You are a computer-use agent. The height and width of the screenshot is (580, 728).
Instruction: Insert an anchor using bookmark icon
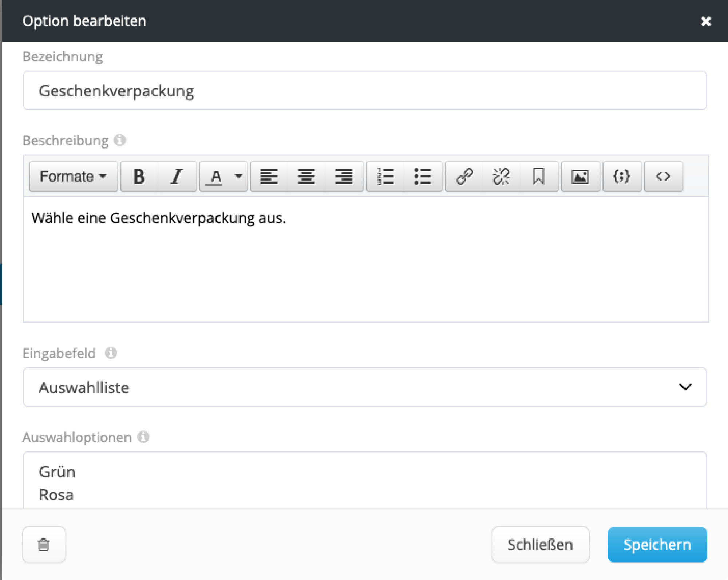pos(539,177)
